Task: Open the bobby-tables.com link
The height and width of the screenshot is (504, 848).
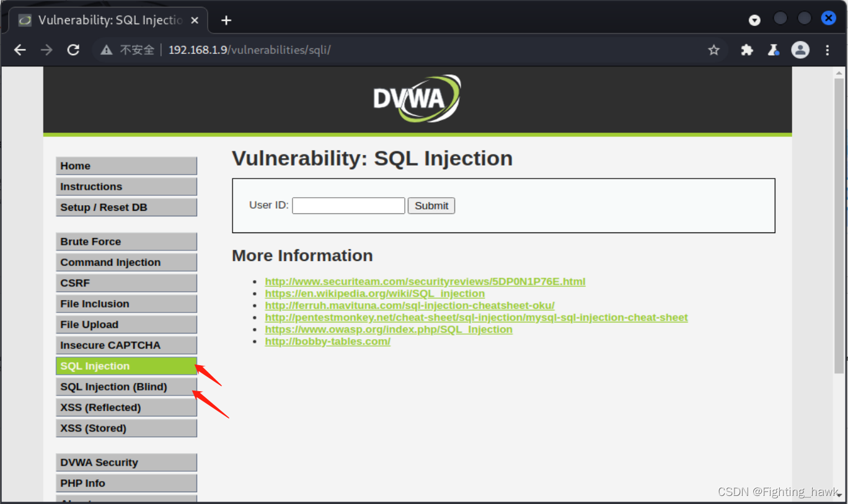Action: [x=327, y=342]
